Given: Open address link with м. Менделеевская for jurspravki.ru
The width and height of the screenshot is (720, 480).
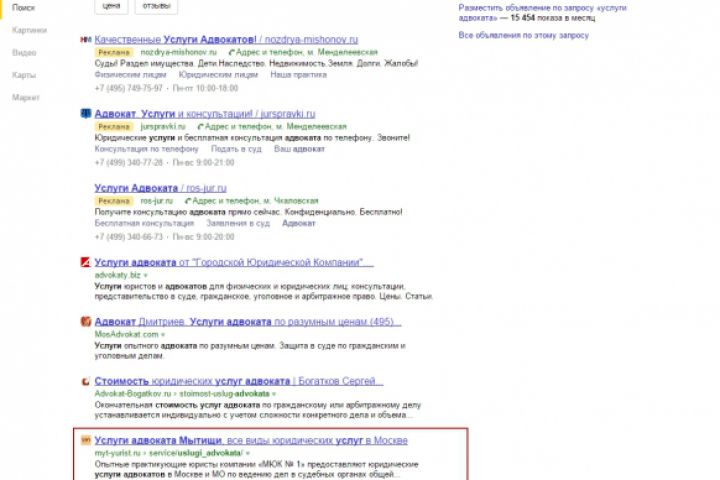Looking at the screenshot, I should point(272,126).
